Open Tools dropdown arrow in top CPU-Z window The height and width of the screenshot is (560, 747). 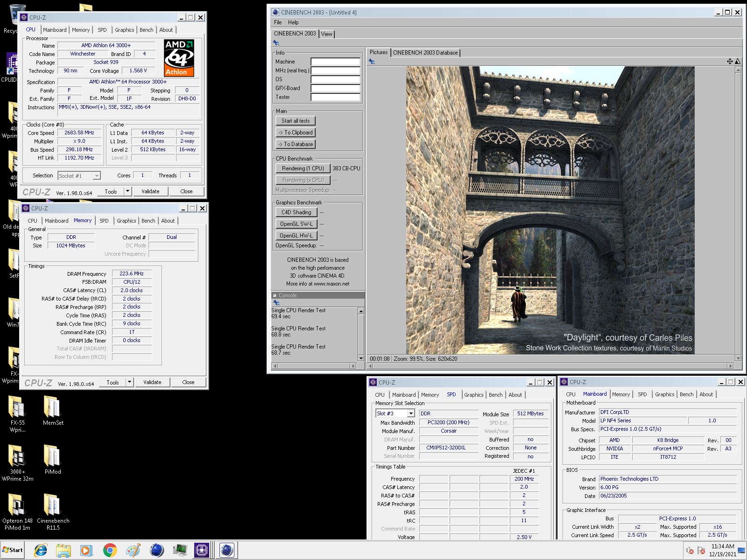pyautogui.click(x=127, y=191)
